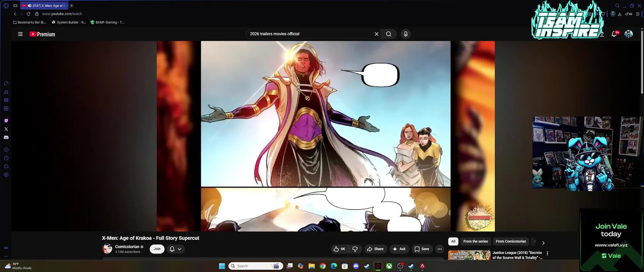
Task: Go to YouTube Premium home logo
Action: click(42, 34)
